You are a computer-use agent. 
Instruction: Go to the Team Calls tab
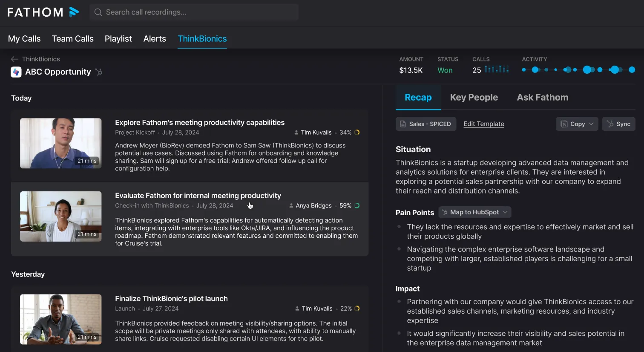pyautogui.click(x=73, y=39)
